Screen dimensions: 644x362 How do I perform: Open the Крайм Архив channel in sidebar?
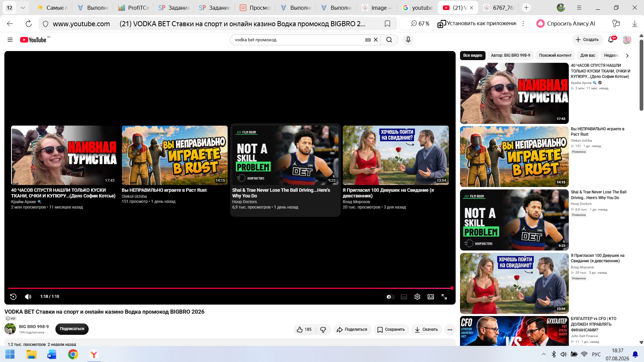point(581,83)
